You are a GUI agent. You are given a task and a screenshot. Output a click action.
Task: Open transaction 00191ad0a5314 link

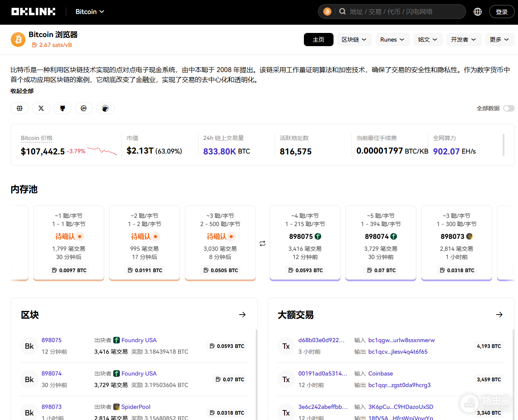coord(323,373)
